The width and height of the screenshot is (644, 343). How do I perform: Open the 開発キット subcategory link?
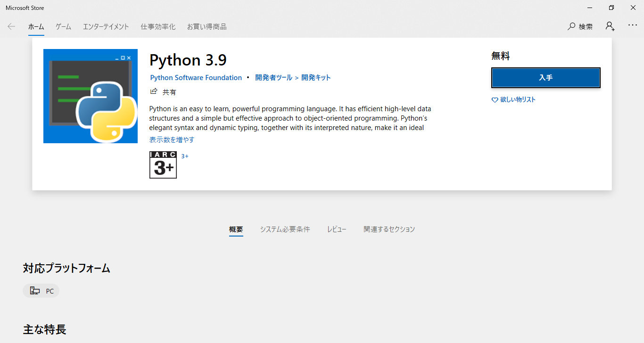[316, 78]
